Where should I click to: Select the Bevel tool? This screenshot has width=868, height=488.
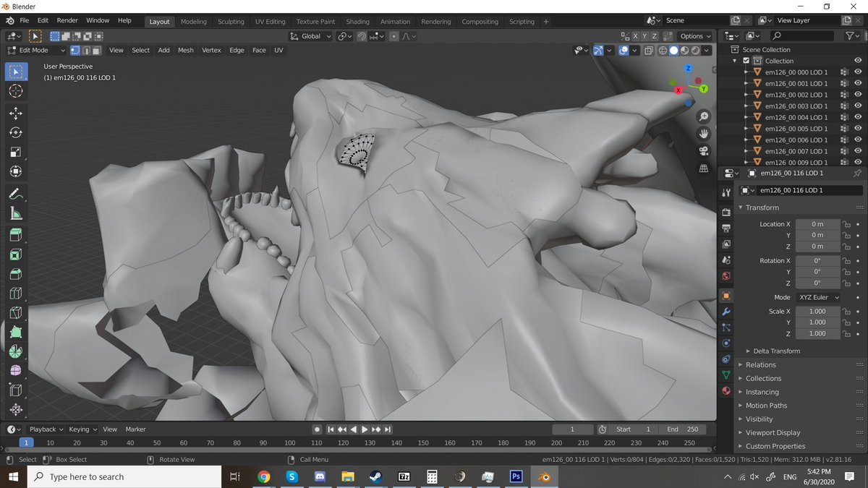16,274
